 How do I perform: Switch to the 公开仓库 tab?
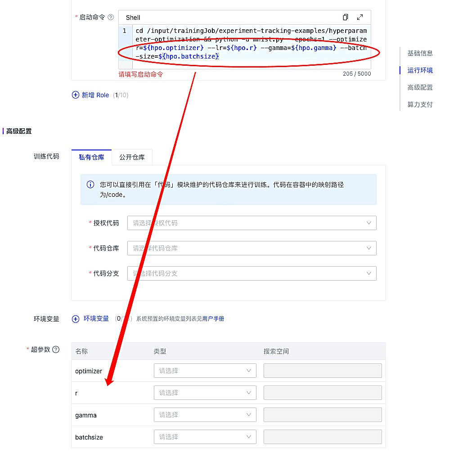click(132, 157)
